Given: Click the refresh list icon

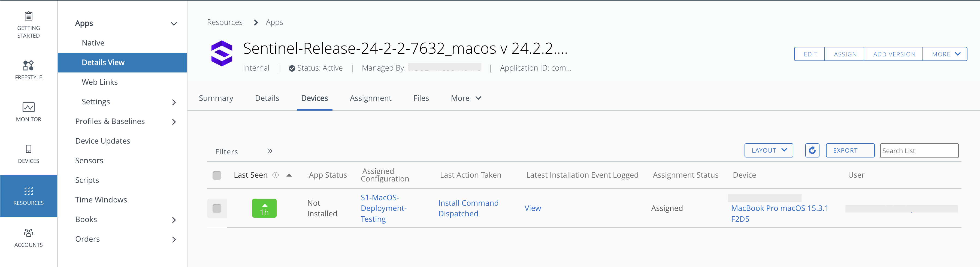Looking at the screenshot, I should pos(812,150).
